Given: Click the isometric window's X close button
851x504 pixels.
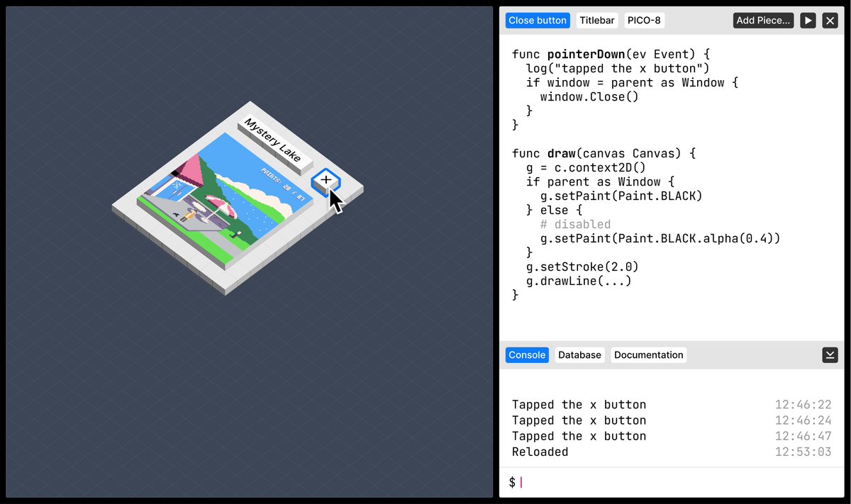Looking at the screenshot, I should tap(326, 180).
